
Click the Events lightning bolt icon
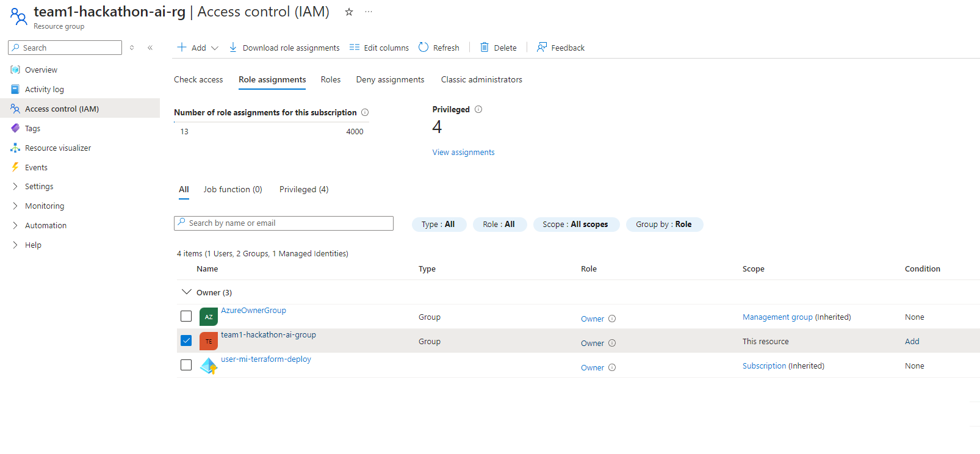pyautogui.click(x=15, y=167)
